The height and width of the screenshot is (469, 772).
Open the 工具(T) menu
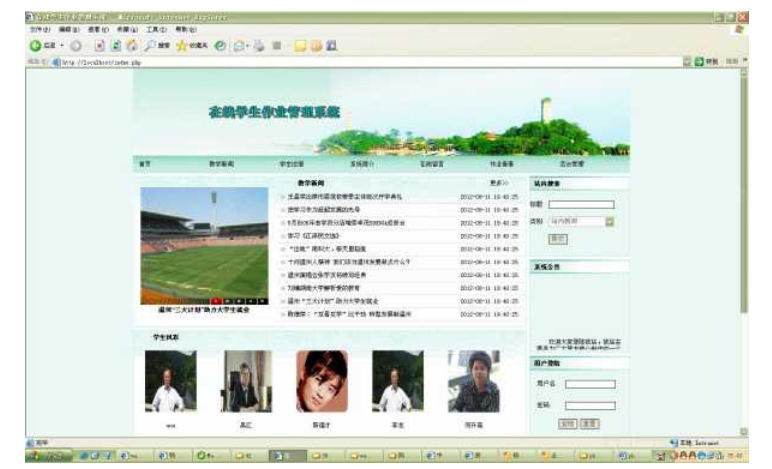pos(156,30)
